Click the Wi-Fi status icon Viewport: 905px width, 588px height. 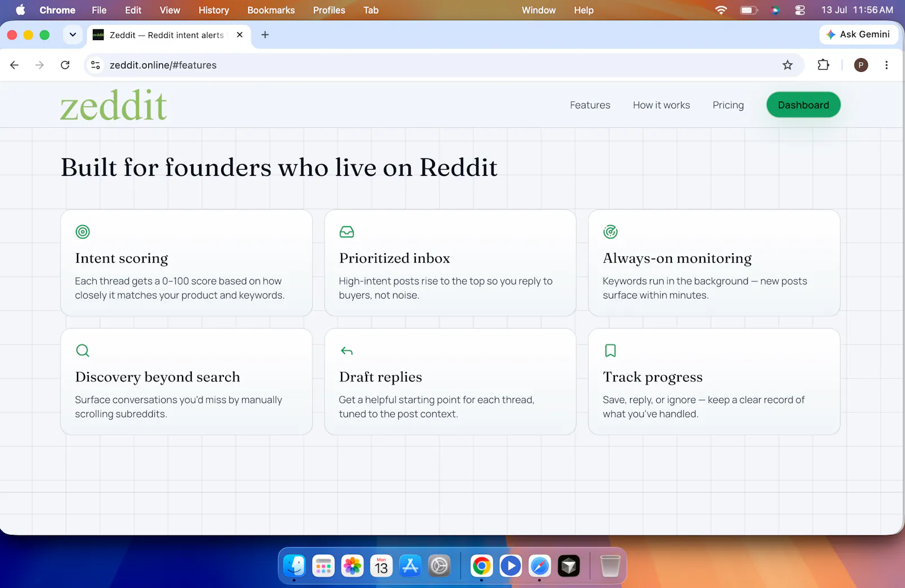click(721, 10)
